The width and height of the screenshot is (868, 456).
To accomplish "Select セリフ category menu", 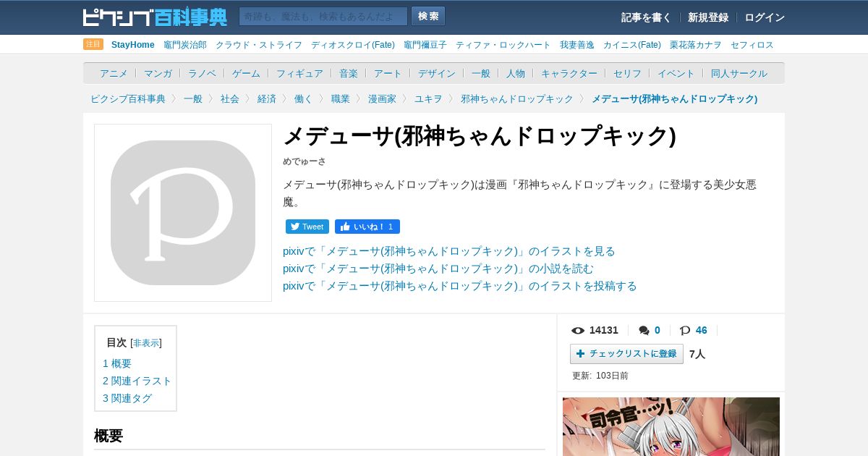I will pyautogui.click(x=627, y=73).
